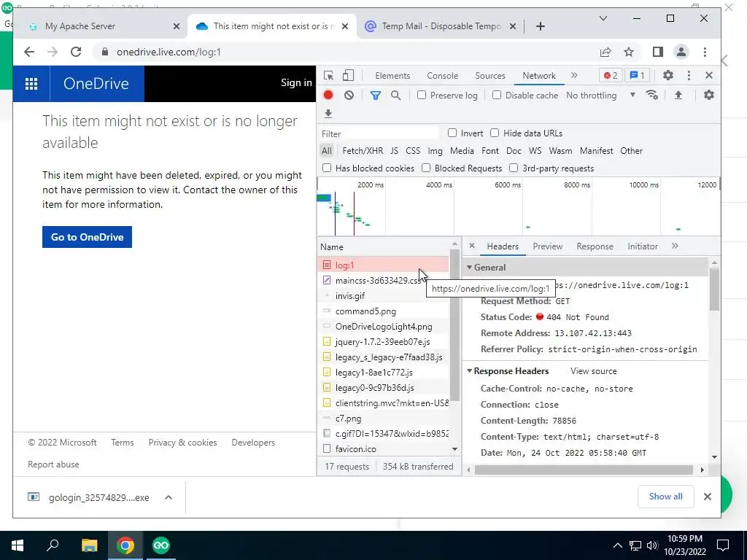Check Blocked Requests checkbox
747x560 pixels.
[x=426, y=168]
